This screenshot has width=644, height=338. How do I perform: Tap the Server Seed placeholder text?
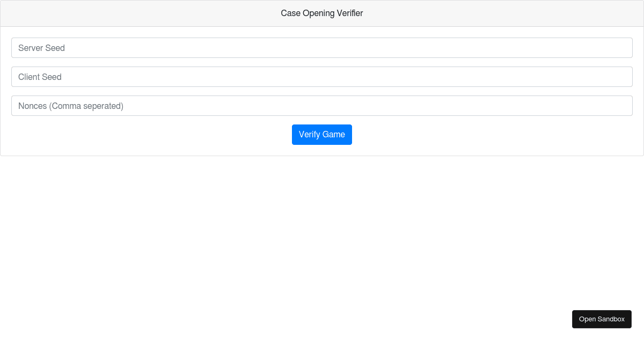point(41,48)
